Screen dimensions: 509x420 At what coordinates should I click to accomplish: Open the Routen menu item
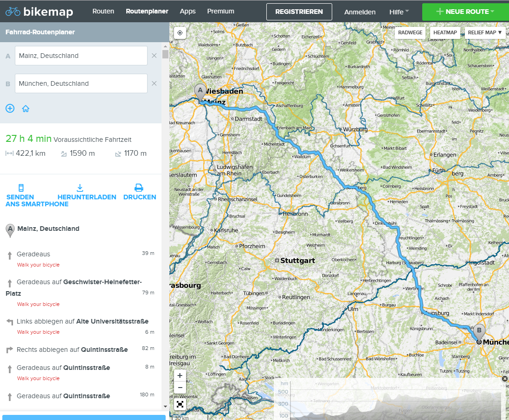(103, 11)
